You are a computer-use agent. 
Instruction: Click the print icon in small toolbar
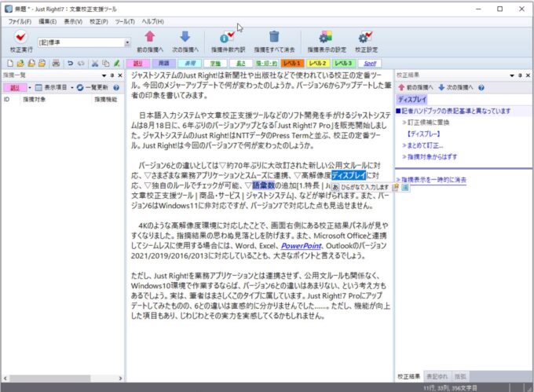[x=56, y=64]
